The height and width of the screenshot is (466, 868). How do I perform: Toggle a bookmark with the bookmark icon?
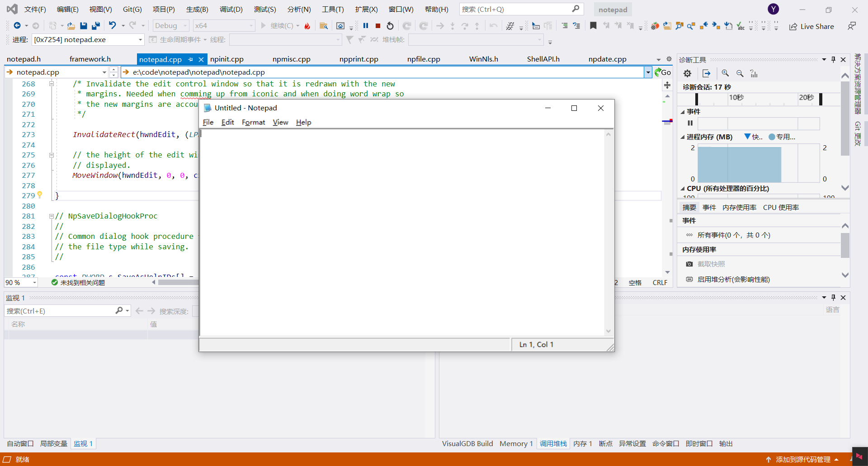coord(593,26)
